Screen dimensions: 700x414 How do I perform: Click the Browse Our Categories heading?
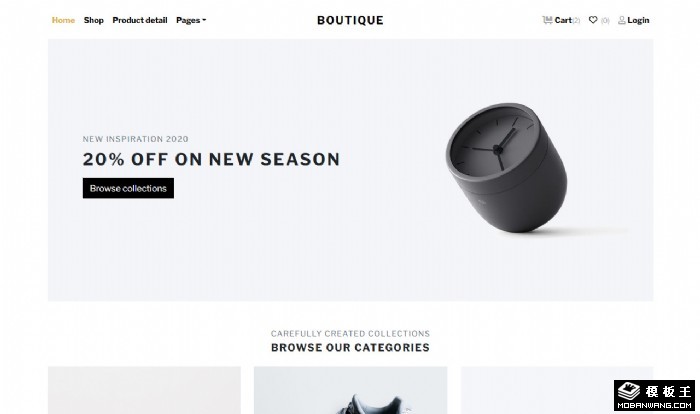tap(350, 347)
